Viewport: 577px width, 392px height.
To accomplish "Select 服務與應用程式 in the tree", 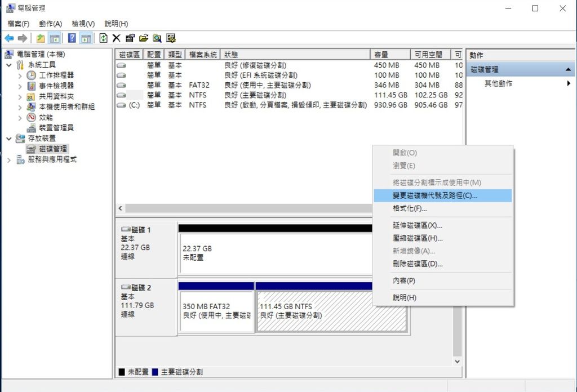I will click(x=52, y=159).
